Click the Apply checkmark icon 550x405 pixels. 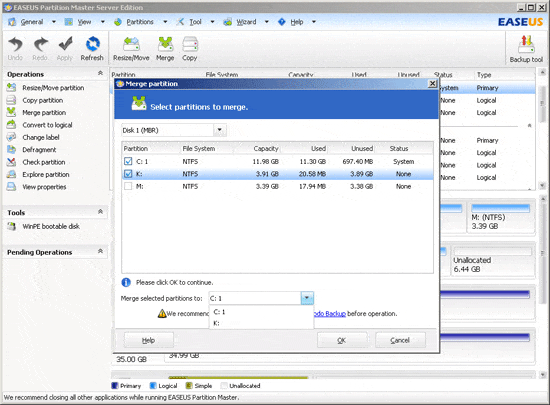tap(65, 45)
